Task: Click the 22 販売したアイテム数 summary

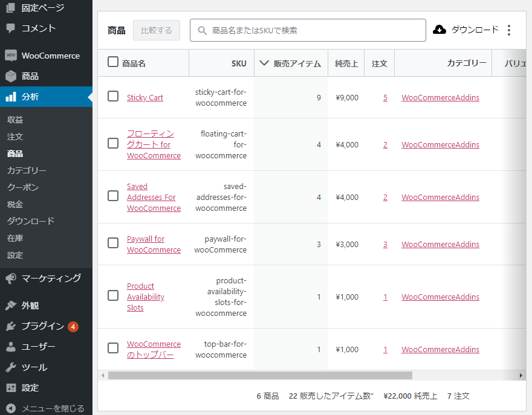Action: (x=331, y=396)
